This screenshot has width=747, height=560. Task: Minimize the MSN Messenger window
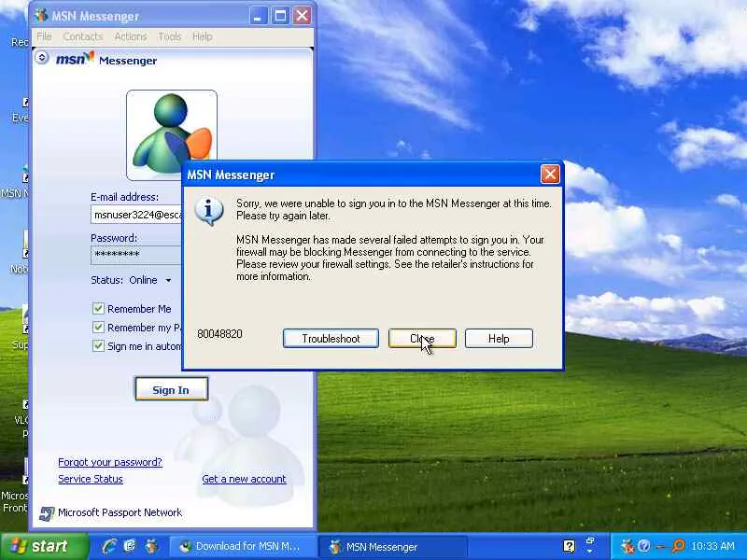tap(258, 16)
